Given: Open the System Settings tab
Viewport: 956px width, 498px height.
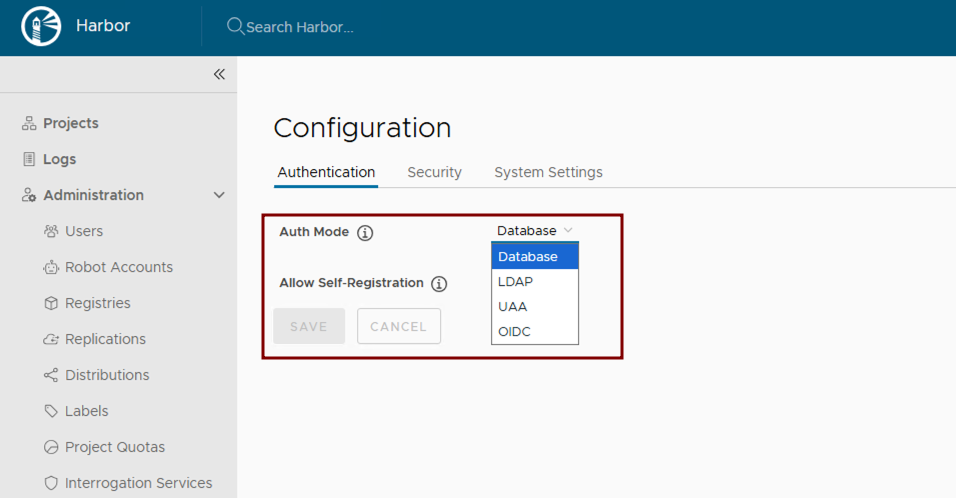Looking at the screenshot, I should pos(548,172).
